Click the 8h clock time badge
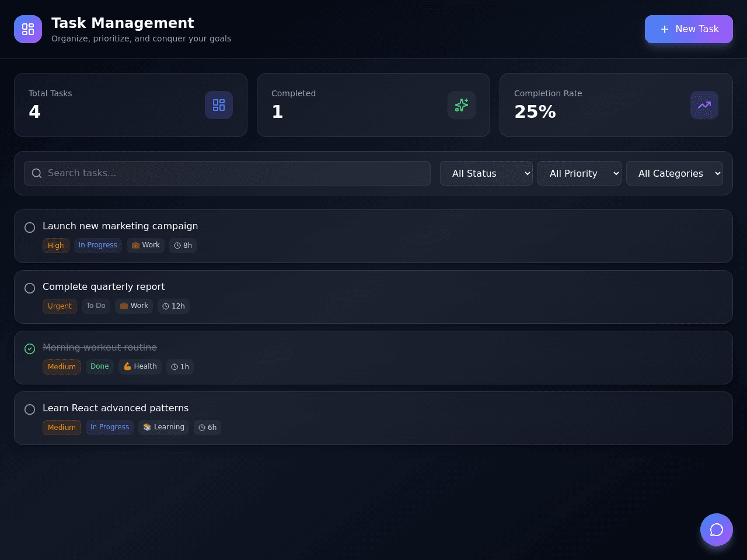Screen dimensions: 747x560 (x=183, y=246)
